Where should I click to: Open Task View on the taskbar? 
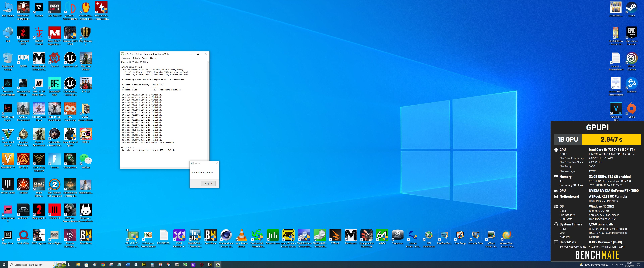[70, 265]
